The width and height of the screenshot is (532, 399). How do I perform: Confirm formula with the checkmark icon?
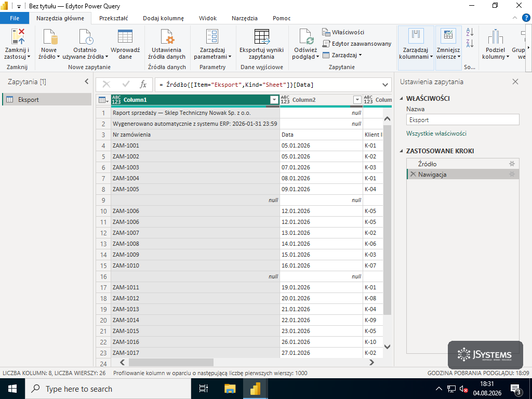tap(126, 85)
